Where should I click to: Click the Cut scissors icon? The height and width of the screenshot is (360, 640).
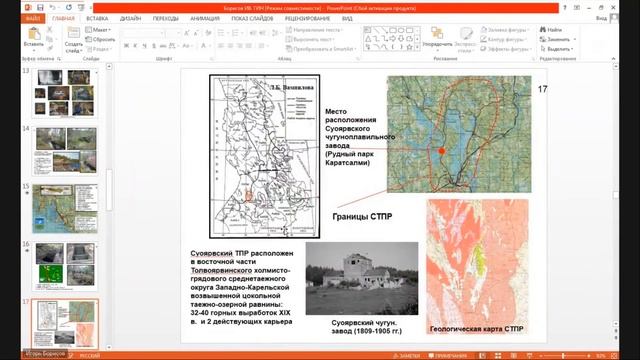pos(49,30)
